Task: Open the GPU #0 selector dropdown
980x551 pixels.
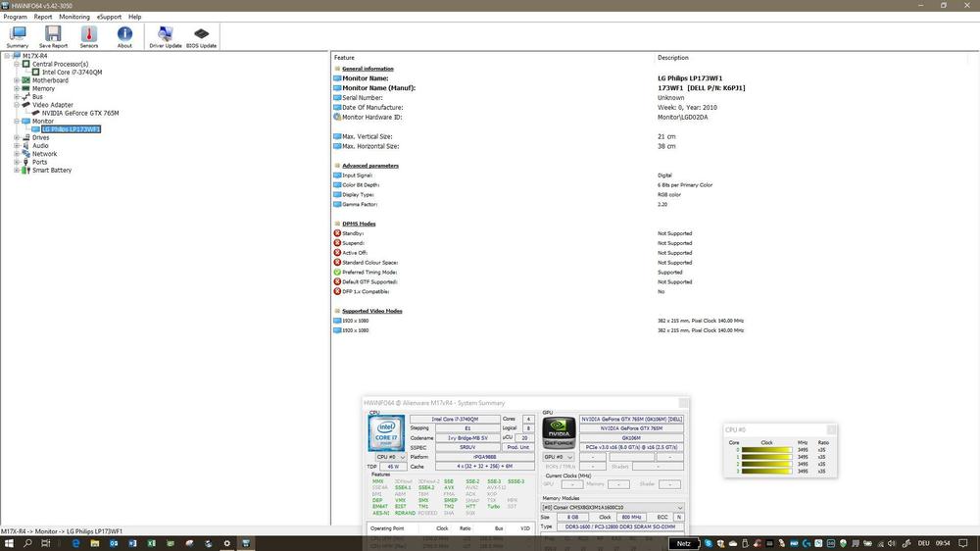Action: pyautogui.click(x=559, y=456)
